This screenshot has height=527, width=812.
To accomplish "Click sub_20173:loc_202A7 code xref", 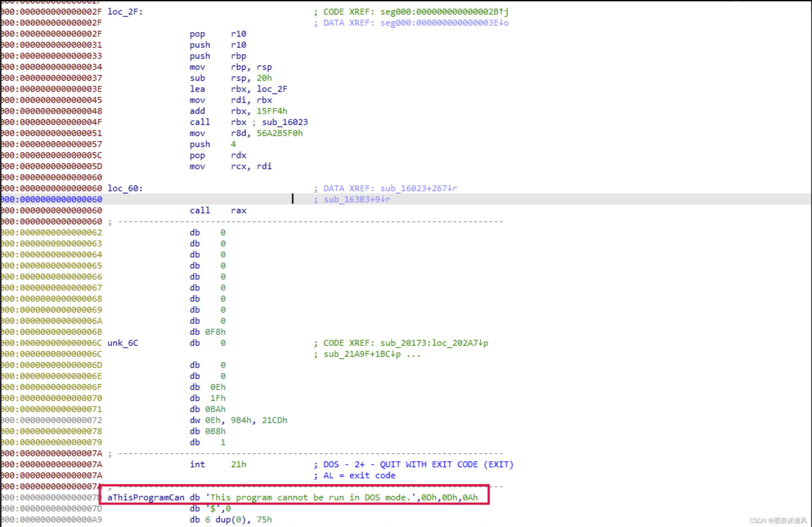I will tap(431, 343).
